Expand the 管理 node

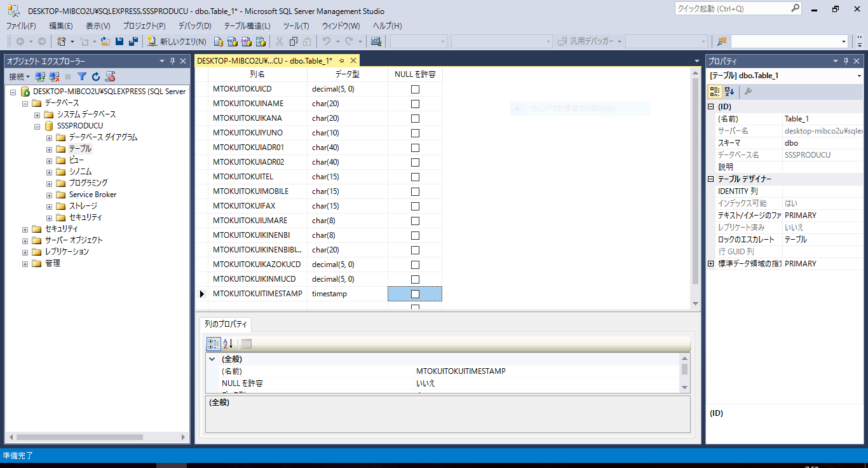point(25,263)
